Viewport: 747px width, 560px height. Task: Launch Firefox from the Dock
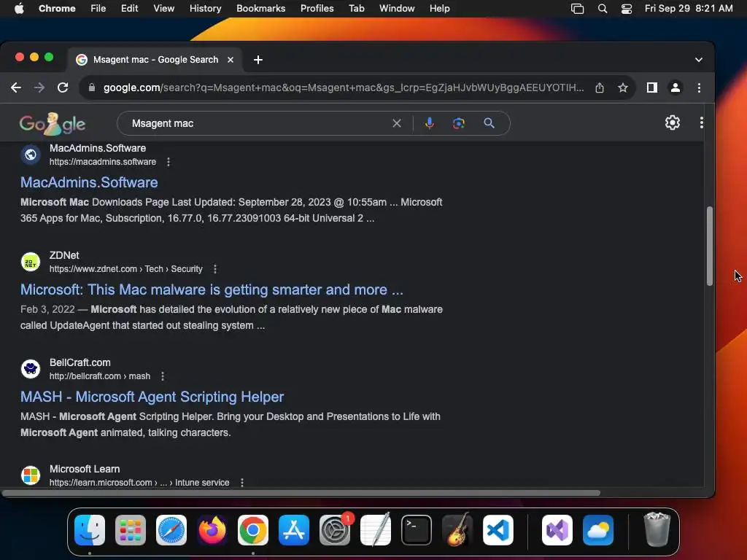[x=212, y=530]
